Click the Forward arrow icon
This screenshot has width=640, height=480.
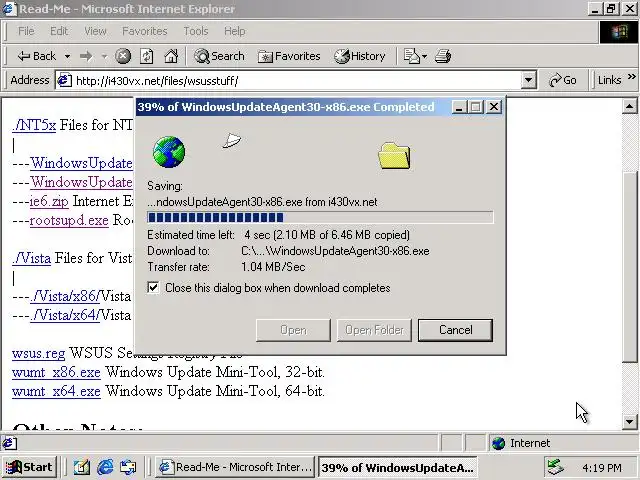pyautogui.click(x=86, y=56)
